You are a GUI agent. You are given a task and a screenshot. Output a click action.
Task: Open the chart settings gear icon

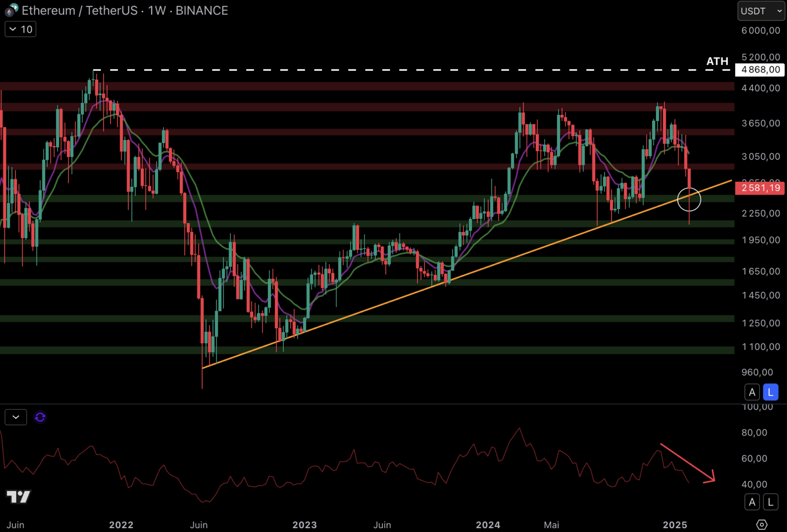pos(761,525)
